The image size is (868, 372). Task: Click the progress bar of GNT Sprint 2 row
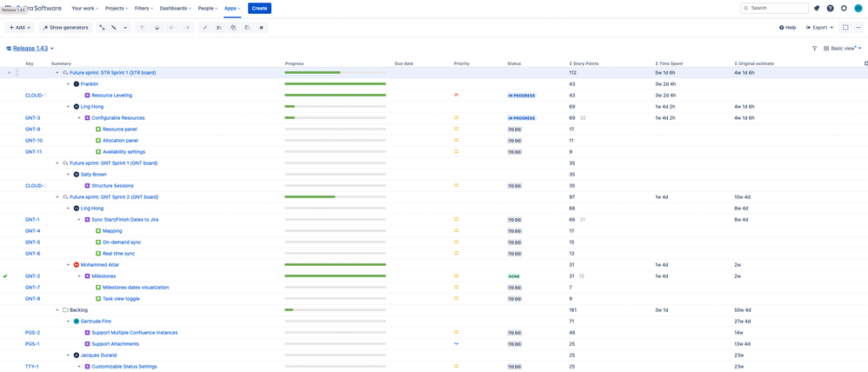pyautogui.click(x=335, y=197)
